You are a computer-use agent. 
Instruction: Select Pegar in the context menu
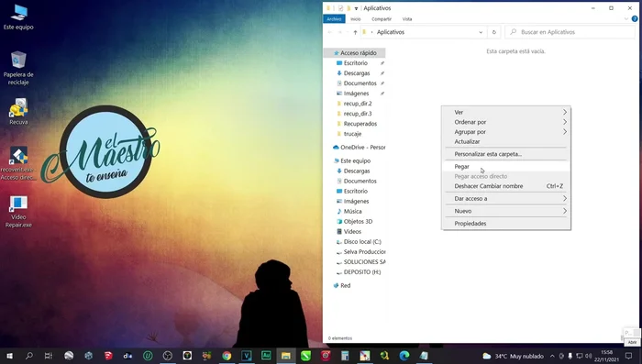tap(506, 167)
